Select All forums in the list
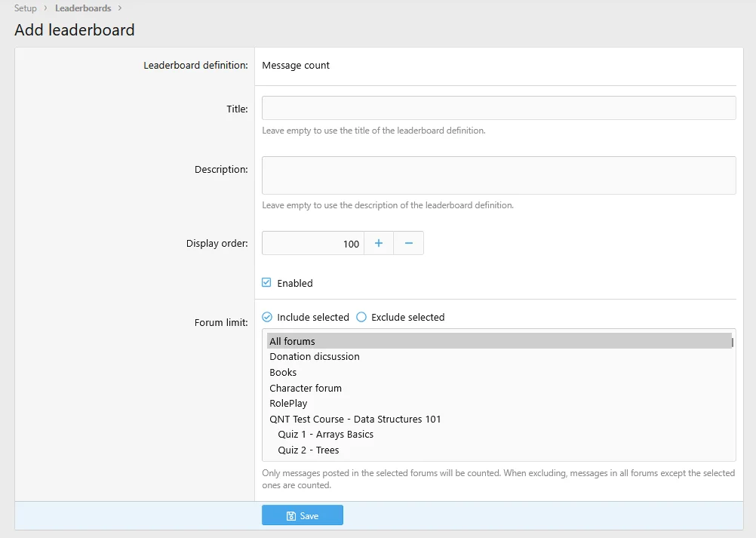Screen dimensions: 756x538 click(x=499, y=341)
